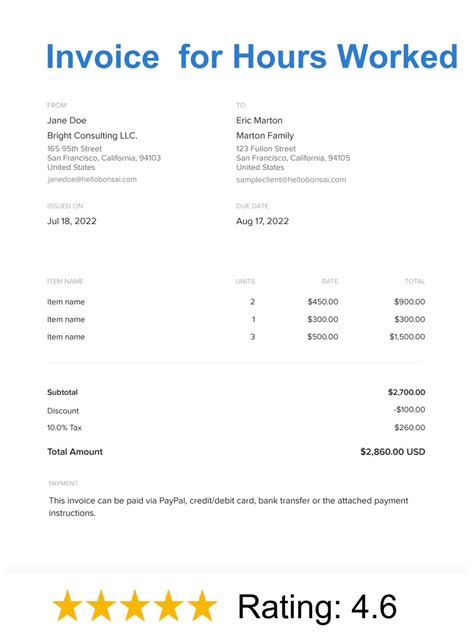The height and width of the screenshot is (639, 474).
Task: Click the Subtotal amount $2,700.00
Action: 406,392
